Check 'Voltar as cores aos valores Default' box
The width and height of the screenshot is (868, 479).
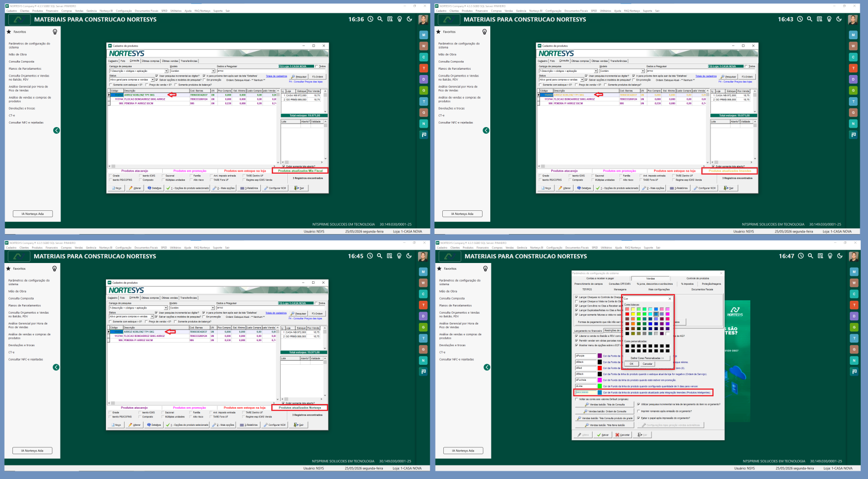click(x=577, y=399)
